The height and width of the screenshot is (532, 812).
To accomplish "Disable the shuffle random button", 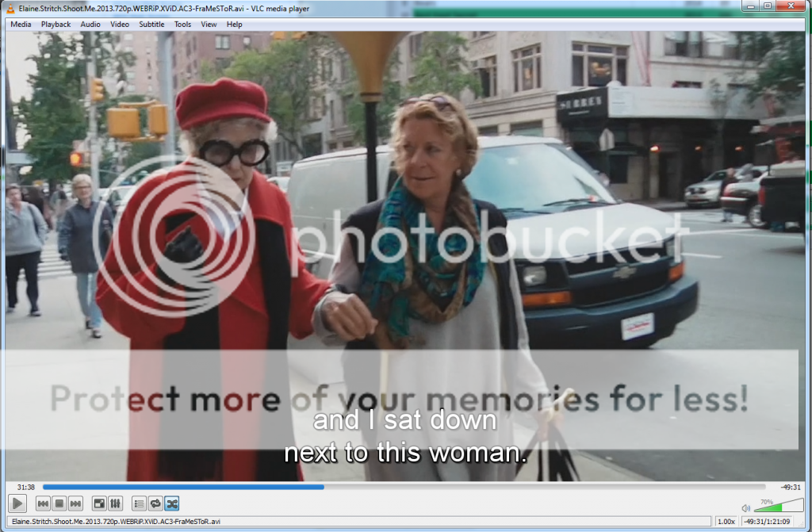I will tap(171, 503).
